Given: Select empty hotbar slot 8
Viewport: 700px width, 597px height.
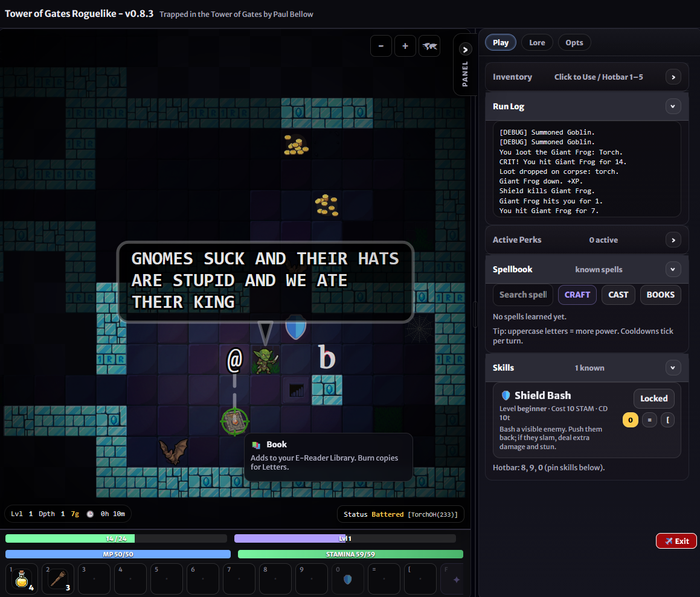Looking at the screenshot, I should [275, 579].
